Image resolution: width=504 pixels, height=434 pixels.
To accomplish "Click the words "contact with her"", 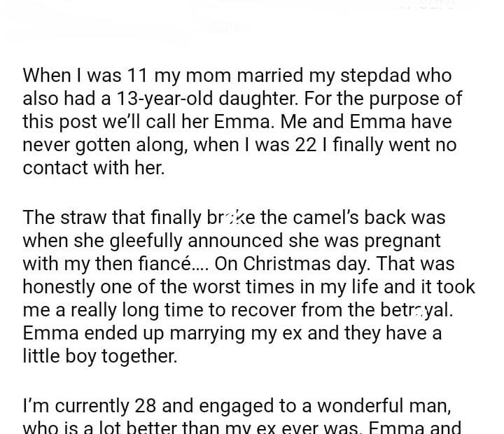I will (93, 168).
